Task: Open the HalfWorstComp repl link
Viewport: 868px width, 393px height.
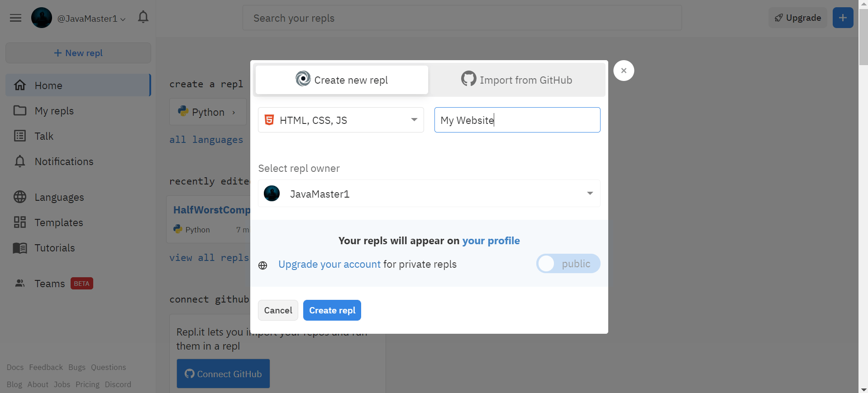Action: point(212,210)
